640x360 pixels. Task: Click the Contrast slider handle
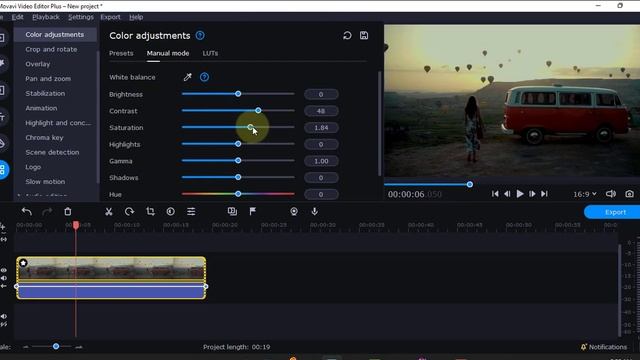click(x=258, y=111)
